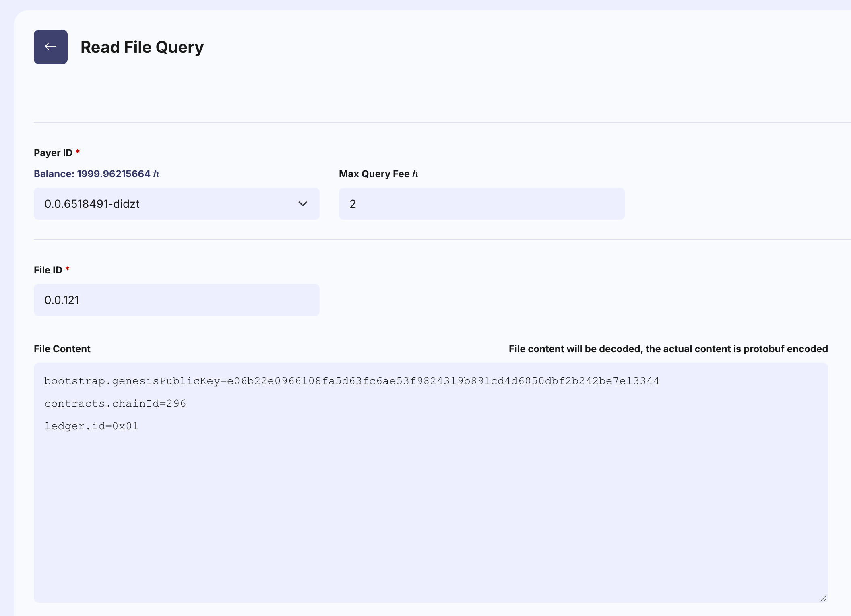Click the protobuf encoded notice text
The image size is (851, 616).
click(668, 349)
